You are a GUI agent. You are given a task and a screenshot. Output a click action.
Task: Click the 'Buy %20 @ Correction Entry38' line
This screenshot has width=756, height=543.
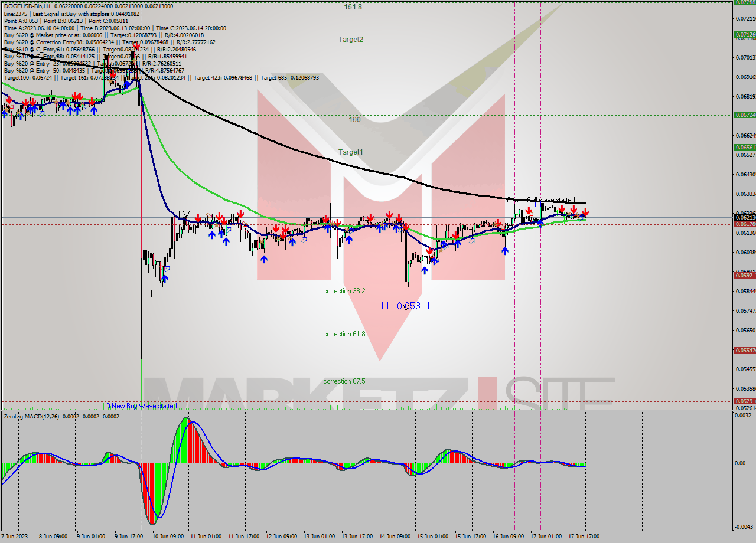pyautogui.click(x=110, y=42)
